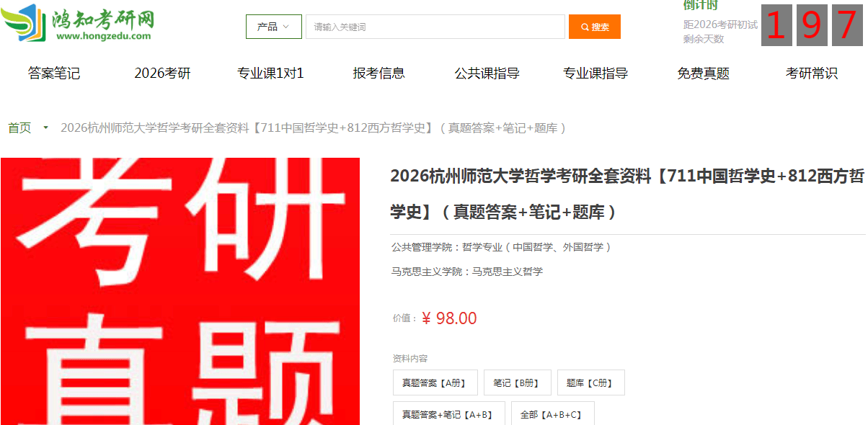Pick the 题库【C册】 option

tap(590, 383)
